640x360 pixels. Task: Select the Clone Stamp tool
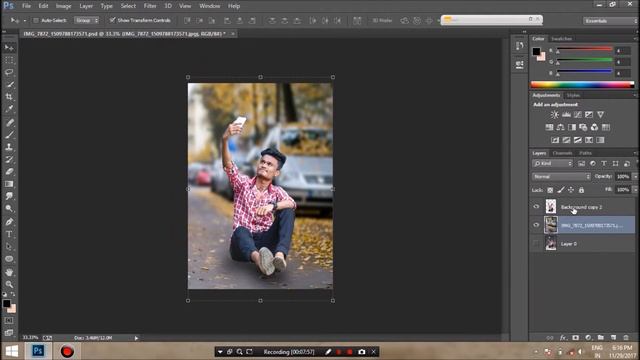point(9,147)
